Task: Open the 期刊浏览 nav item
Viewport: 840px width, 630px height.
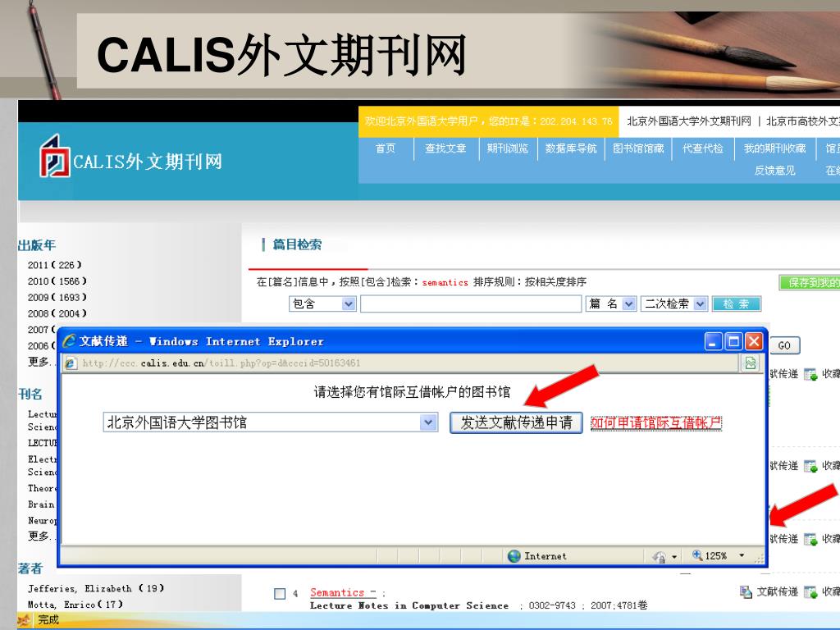Action: [507, 148]
